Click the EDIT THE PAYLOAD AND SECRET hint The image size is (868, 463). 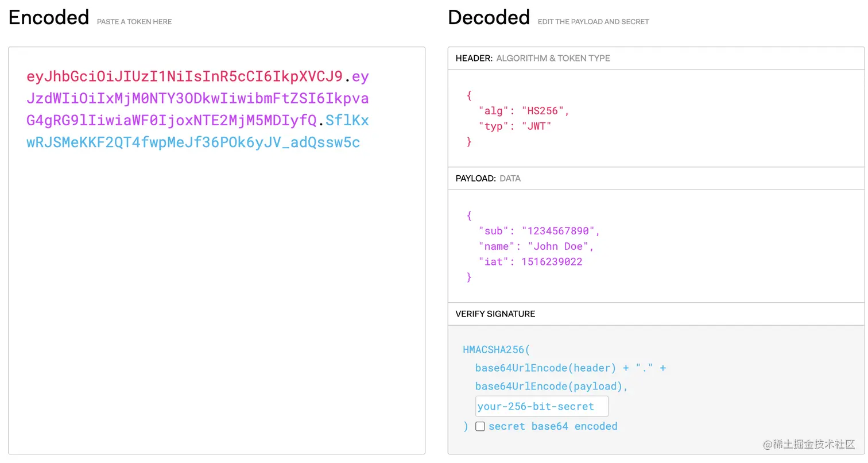tap(593, 22)
